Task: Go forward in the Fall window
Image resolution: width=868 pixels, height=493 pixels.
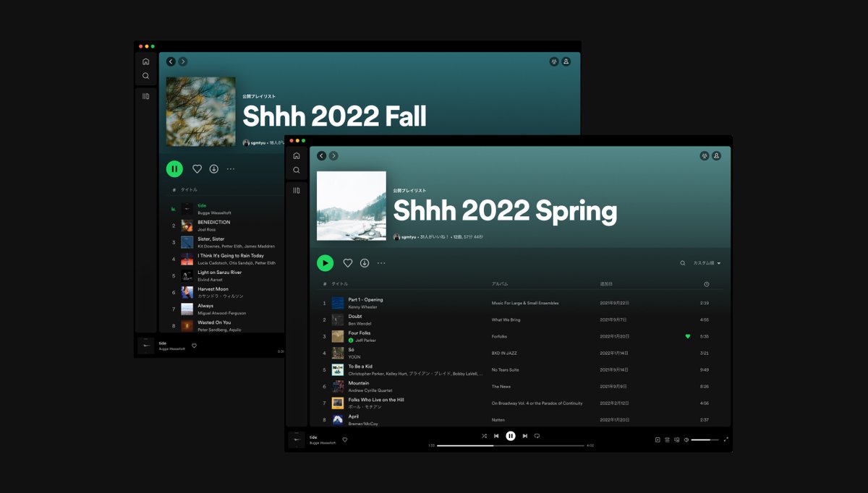Action: tap(183, 61)
